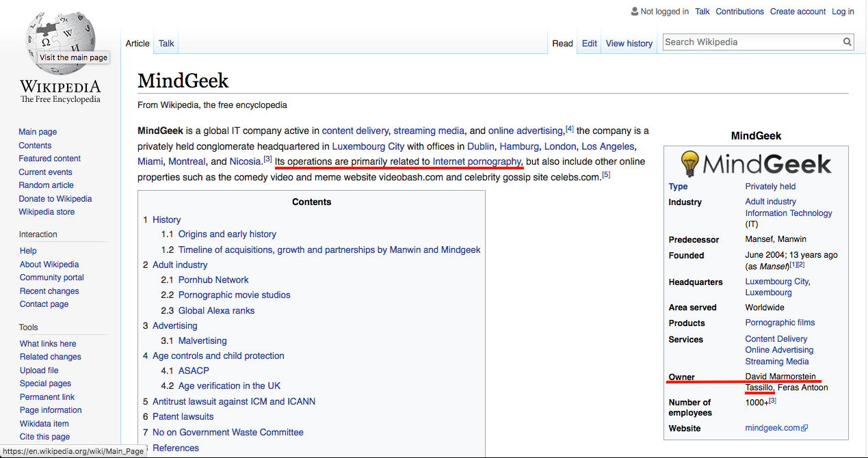Open the Internet pornography link

tap(477, 161)
